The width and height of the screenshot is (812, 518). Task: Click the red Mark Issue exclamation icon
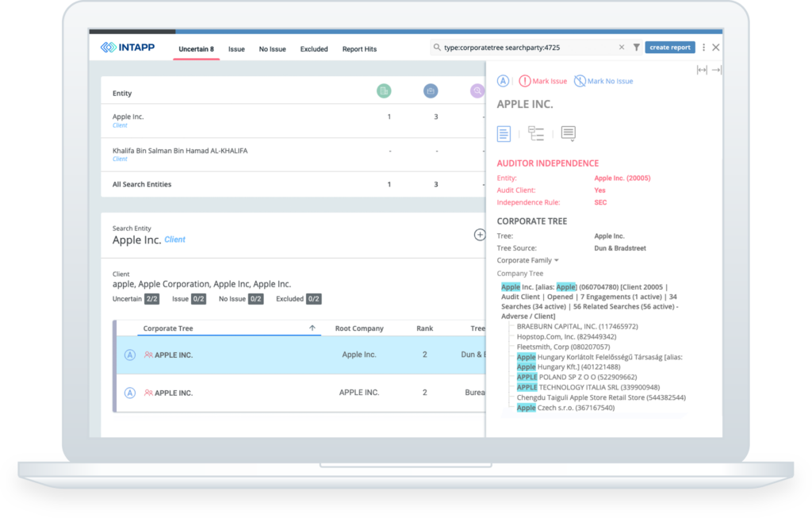pos(525,81)
